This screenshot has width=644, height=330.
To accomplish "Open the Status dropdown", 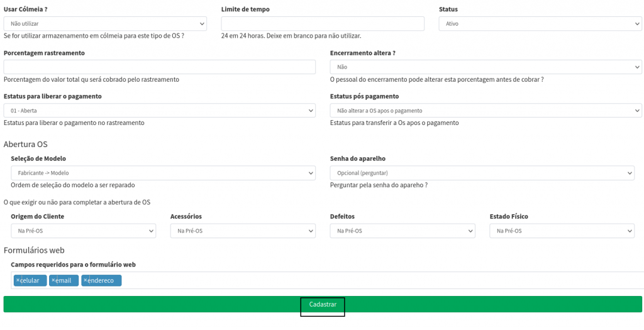I will (x=540, y=23).
